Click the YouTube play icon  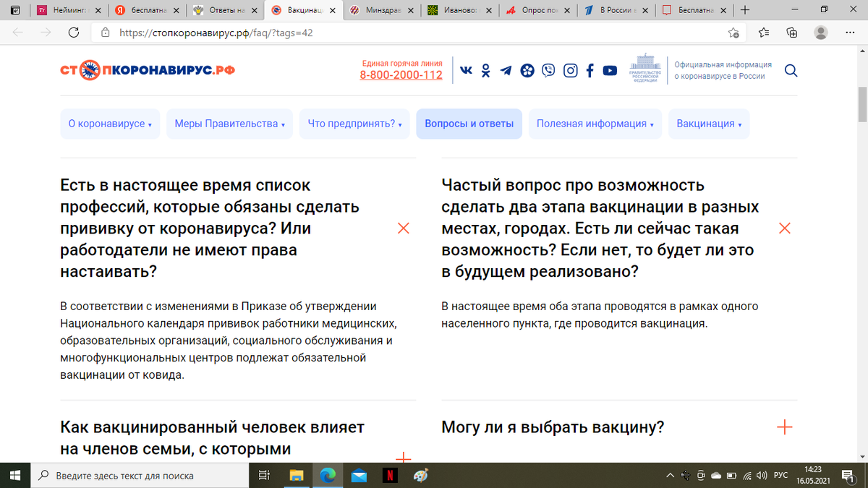pyautogui.click(x=610, y=70)
